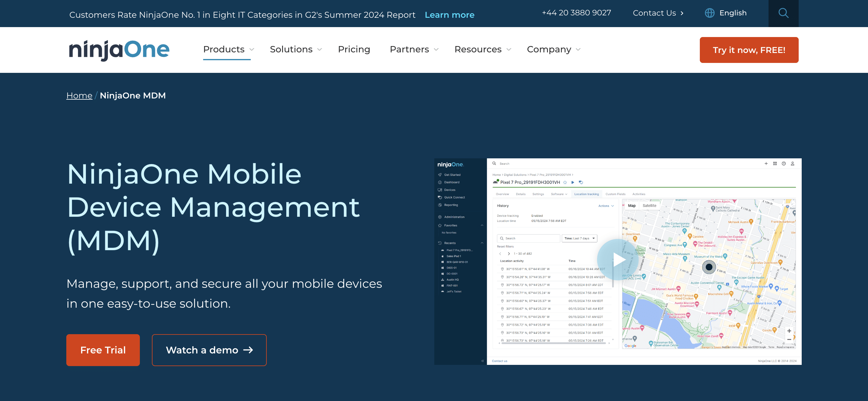Open the Settings tab
This screenshot has height=401, width=868.
coord(538,194)
